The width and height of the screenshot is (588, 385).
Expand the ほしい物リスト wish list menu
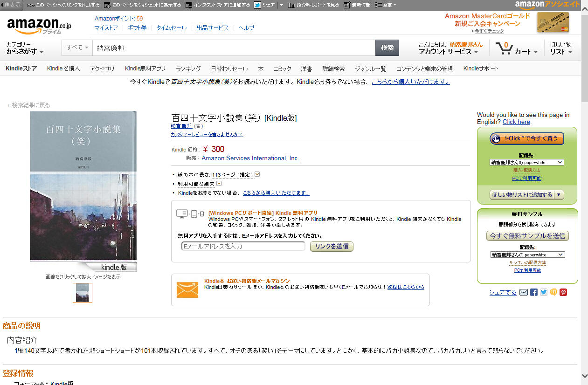(561, 48)
